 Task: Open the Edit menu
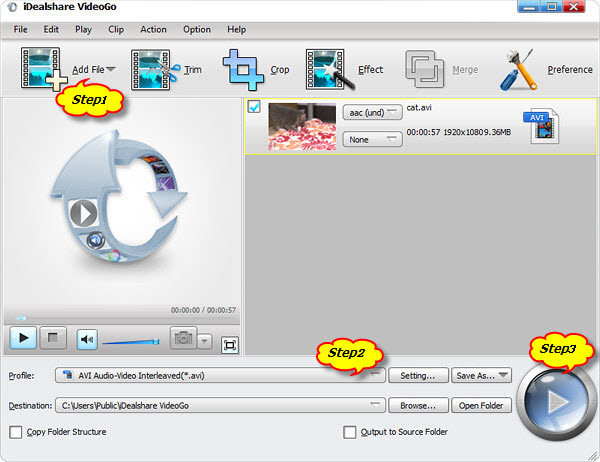tap(51, 29)
